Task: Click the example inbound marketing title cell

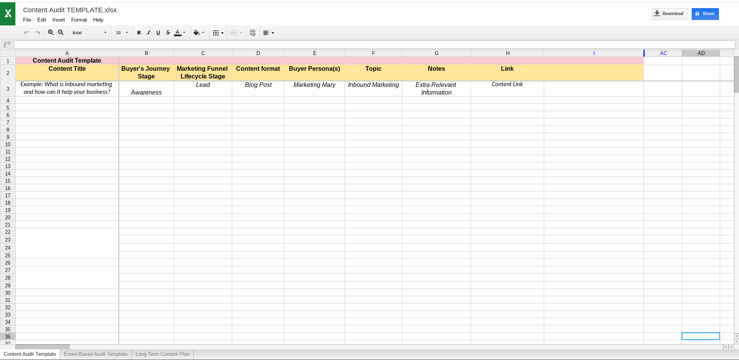Action: [67, 89]
